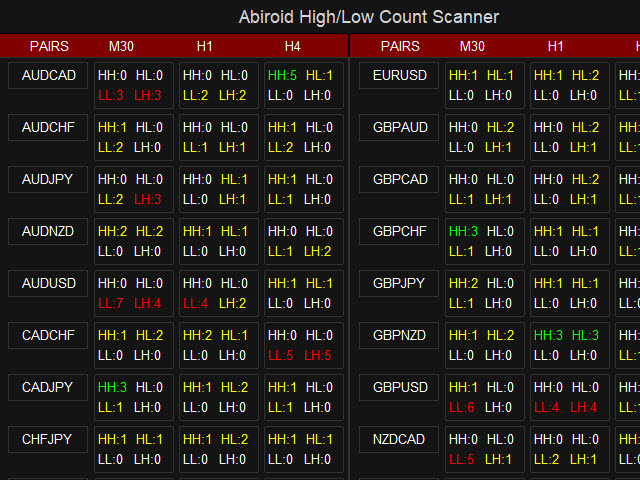Click the AUDUSD pair button

coord(48,283)
